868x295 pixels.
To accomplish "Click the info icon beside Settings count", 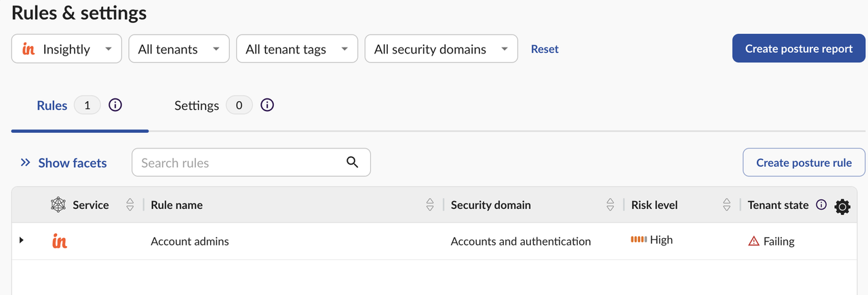I will click(267, 105).
